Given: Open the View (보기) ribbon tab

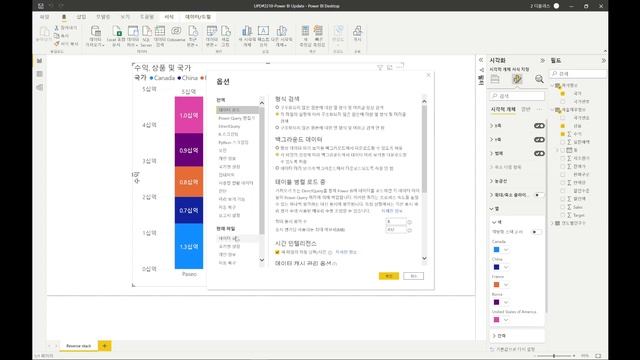Looking at the screenshot, I should [125, 17].
